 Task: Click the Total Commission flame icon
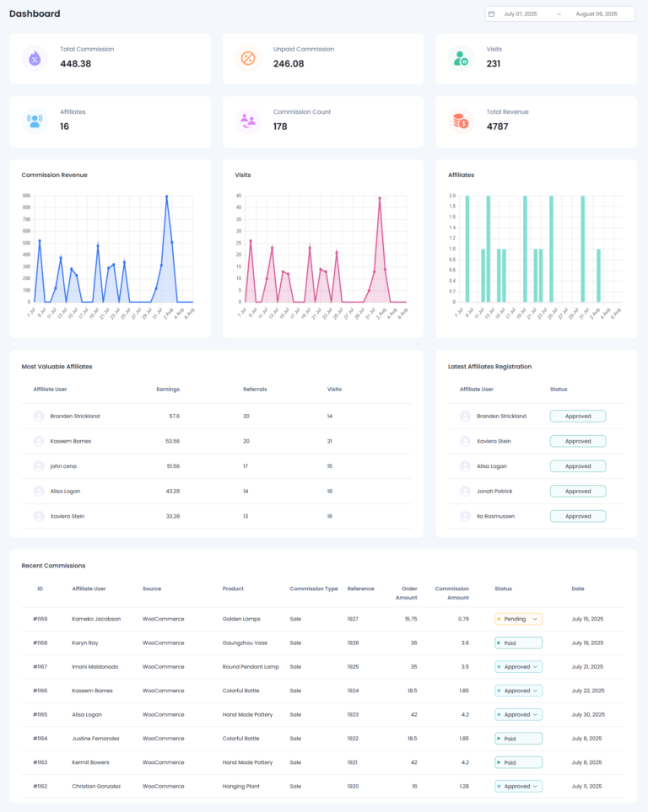(x=35, y=58)
